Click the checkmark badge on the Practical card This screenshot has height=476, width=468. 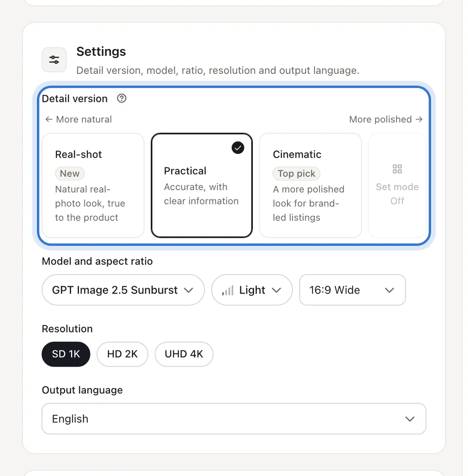[x=238, y=148]
